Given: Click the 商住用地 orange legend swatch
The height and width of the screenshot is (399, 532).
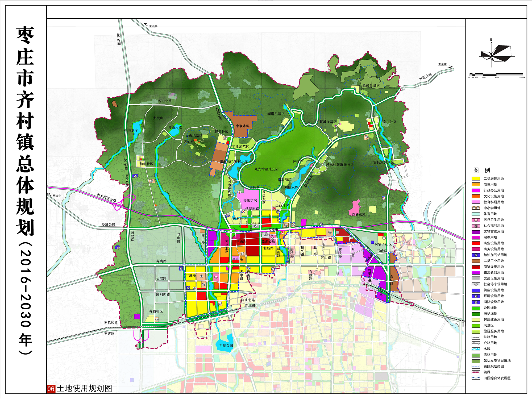Looking at the screenshot, I should (476, 185).
